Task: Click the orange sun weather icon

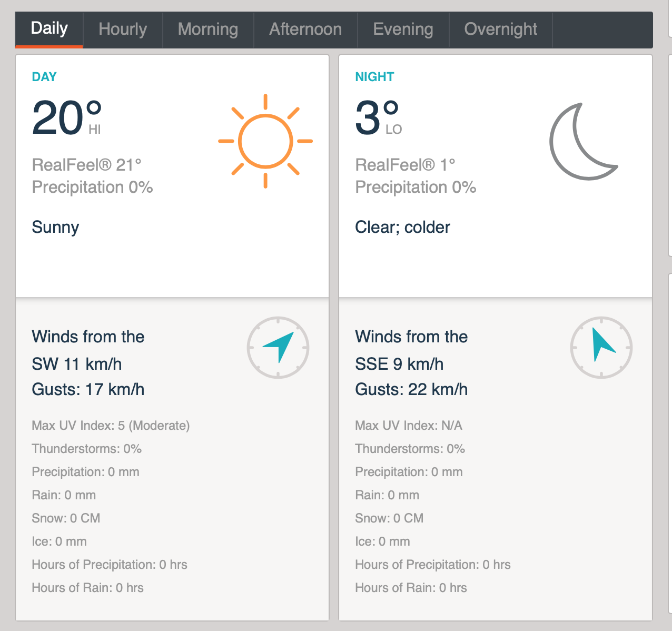Action: [x=265, y=141]
